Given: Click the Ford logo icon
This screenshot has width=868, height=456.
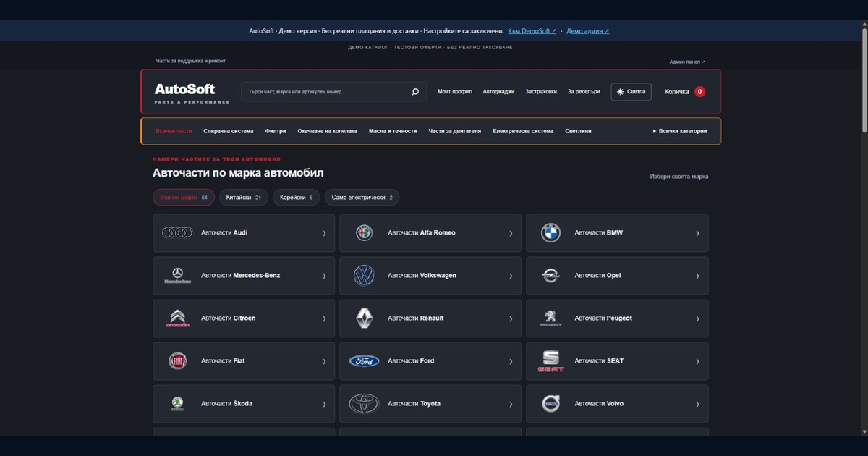Looking at the screenshot, I should pyautogui.click(x=364, y=361).
